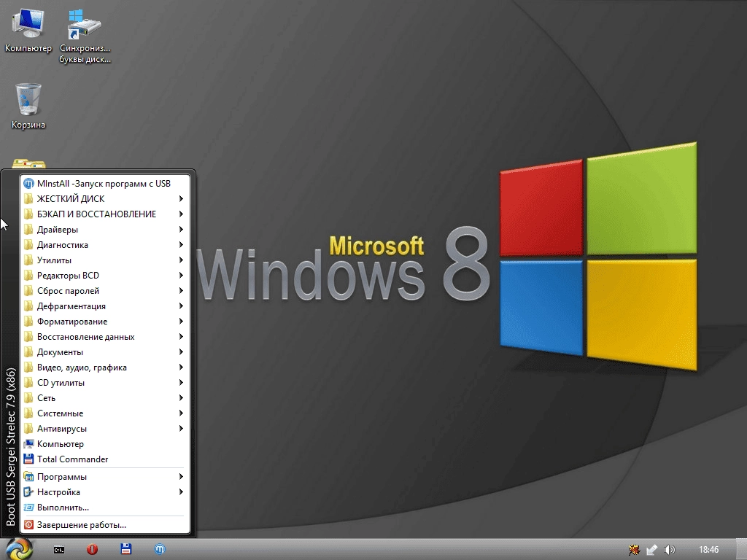Click the blue MInstAll icon on the taskbar
This screenshot has height=560, width=747.
[160, 549]
